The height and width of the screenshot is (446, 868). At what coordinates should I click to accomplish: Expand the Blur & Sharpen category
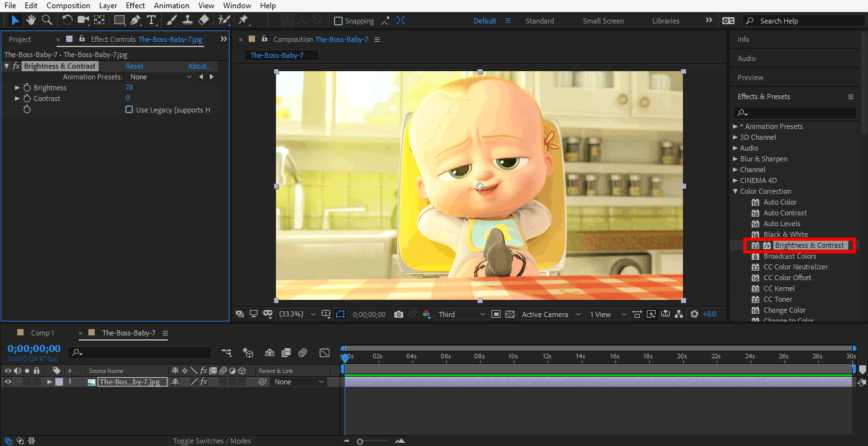[736, 159]
